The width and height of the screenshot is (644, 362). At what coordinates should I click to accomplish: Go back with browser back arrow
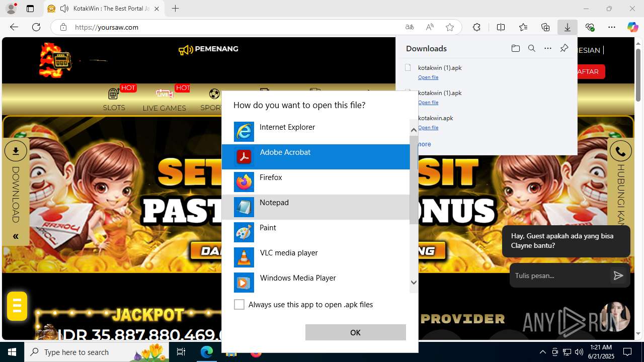tap(14, 27)
